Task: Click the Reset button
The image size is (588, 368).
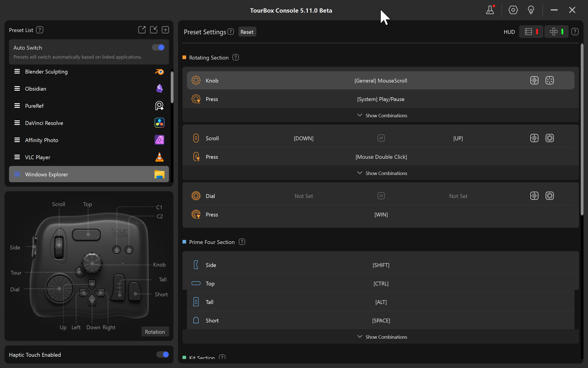Action: click(x=247, y=32)
